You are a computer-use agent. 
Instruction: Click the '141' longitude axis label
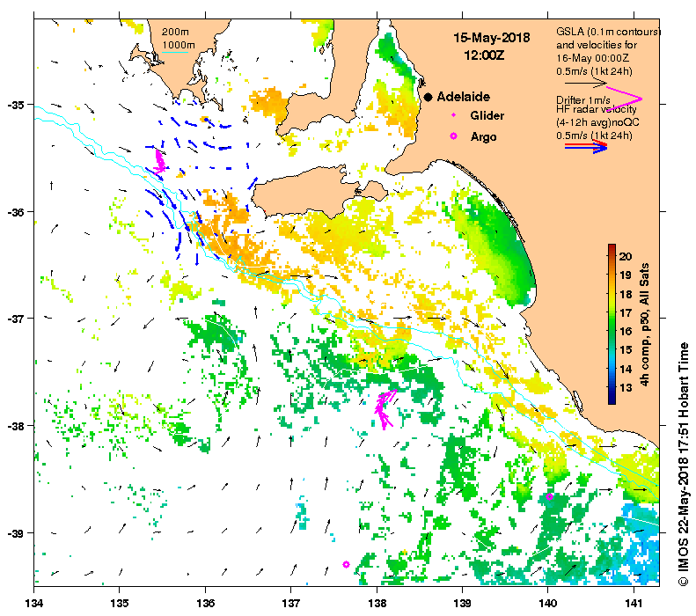[x=634, y=603]
